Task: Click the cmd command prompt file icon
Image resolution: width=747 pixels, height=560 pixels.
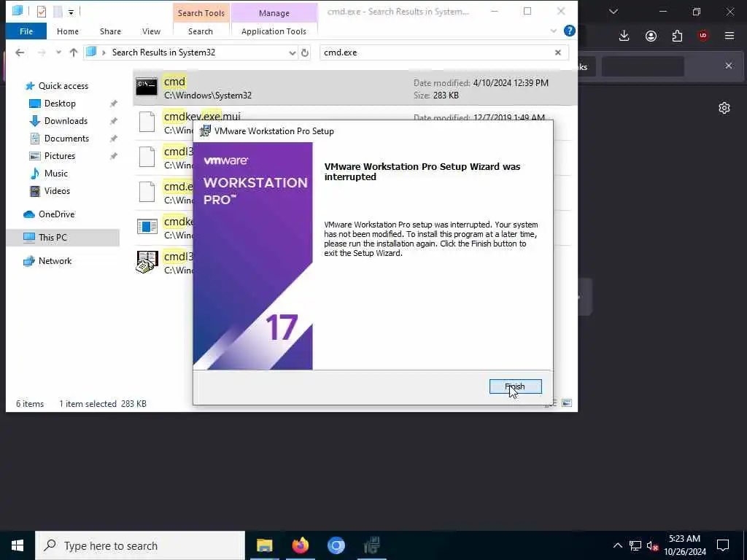Action: [146, 87]
